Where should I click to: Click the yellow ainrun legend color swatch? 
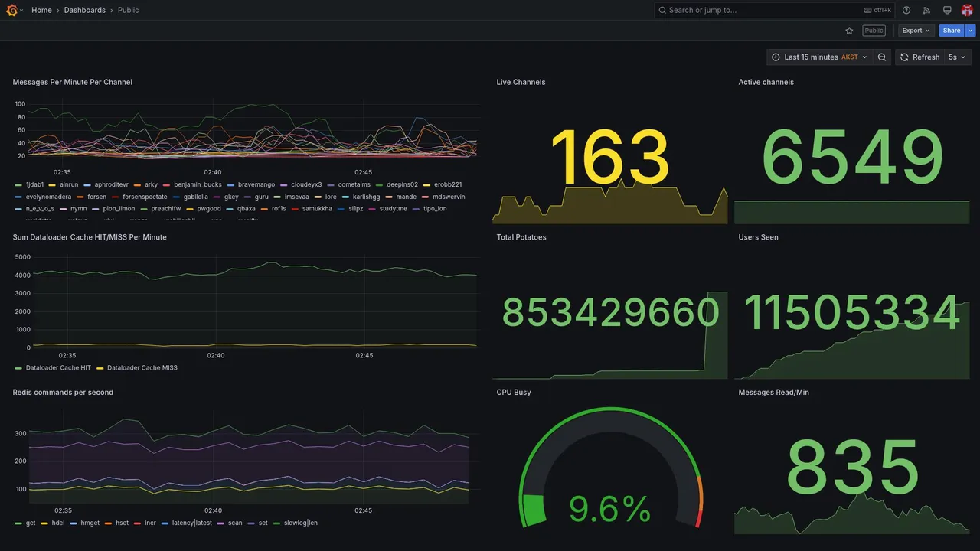pyautogui.click(x=52, y=185)
